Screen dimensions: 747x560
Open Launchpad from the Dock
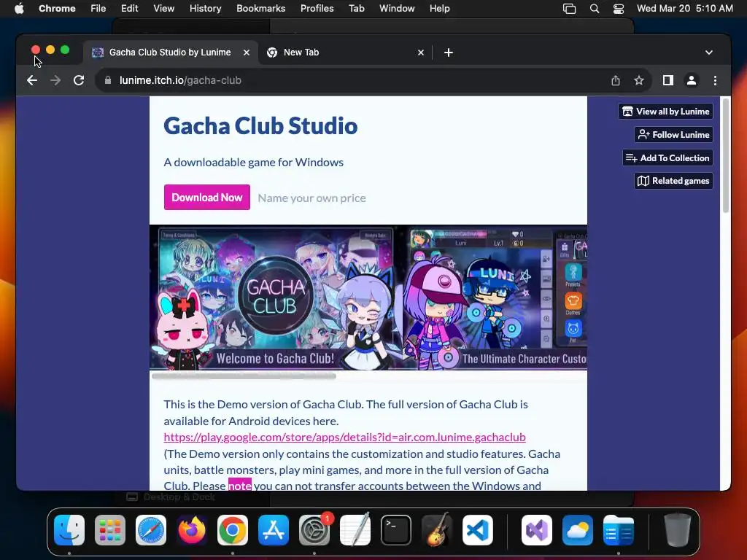[x=110, y=530]
